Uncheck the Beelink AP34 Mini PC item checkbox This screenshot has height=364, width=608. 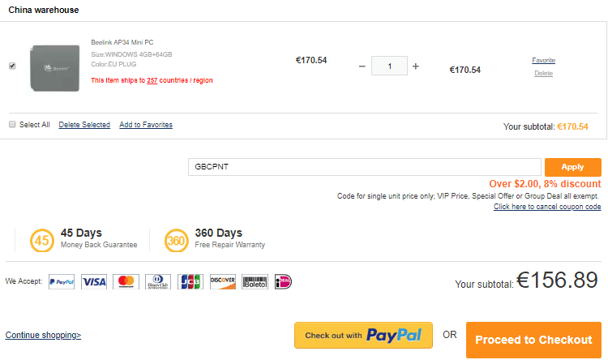click(x=12, y=66)
